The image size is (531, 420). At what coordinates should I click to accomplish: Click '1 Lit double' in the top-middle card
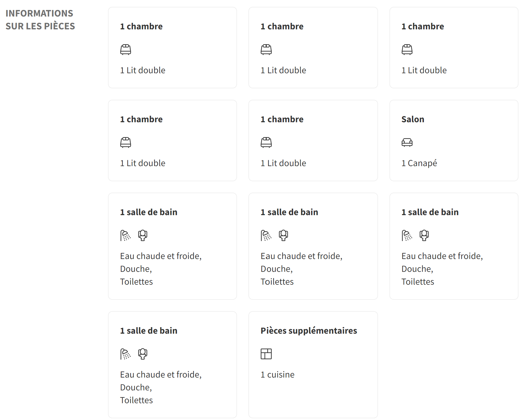click(283, 70)
